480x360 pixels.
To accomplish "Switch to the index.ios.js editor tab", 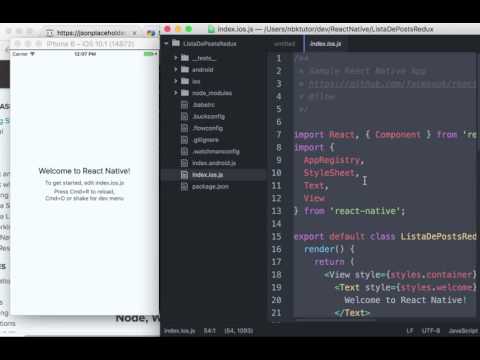I will pos(325,44).
